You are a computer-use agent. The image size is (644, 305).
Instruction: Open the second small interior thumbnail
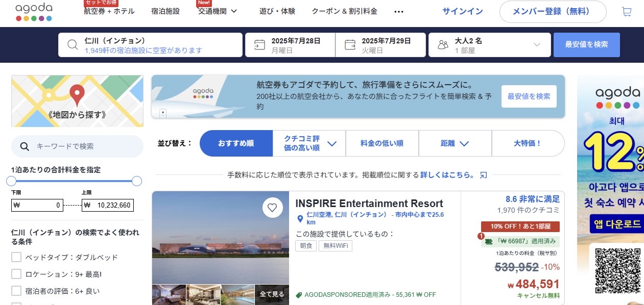(x=203, y=295)
